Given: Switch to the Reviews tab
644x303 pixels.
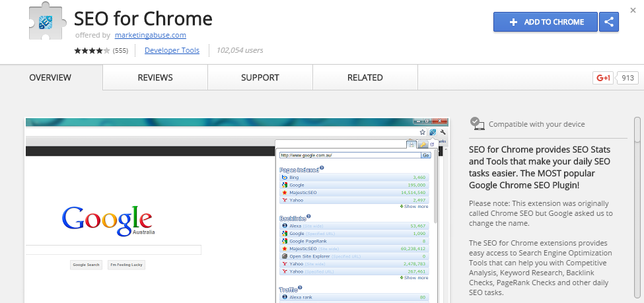Looking at the screenshot, I should pos(155,78).
